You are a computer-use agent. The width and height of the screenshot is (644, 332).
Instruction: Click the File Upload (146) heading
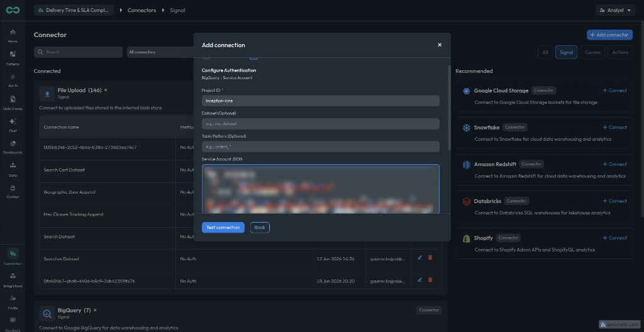pos(79,90)
